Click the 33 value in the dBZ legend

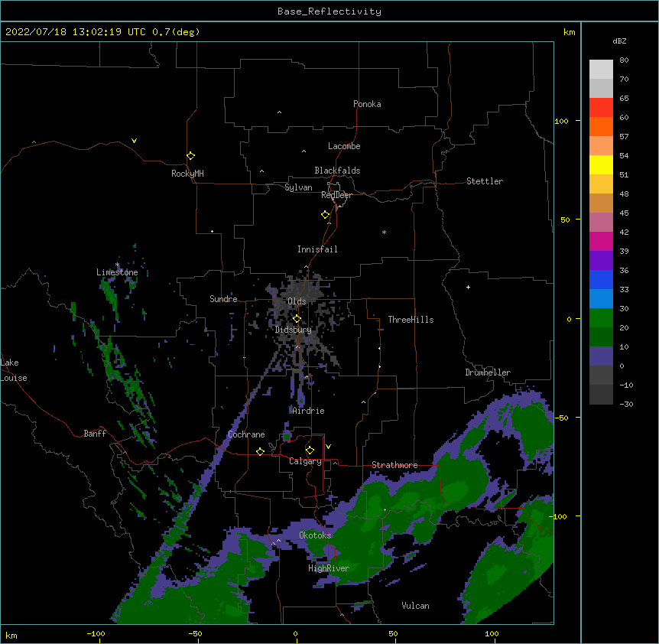click(624, 290)
